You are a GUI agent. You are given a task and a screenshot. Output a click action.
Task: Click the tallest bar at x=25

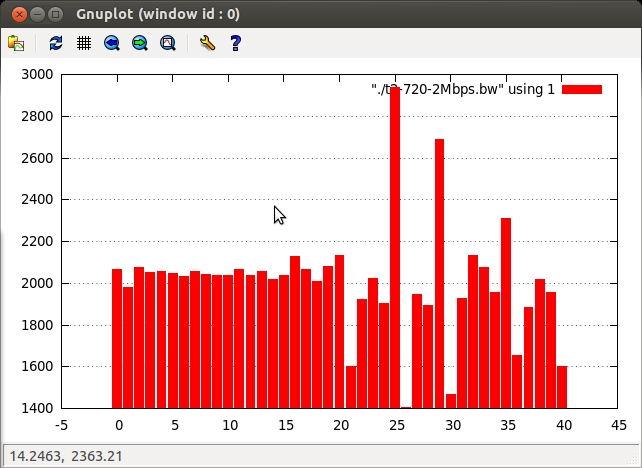point(395,250)
